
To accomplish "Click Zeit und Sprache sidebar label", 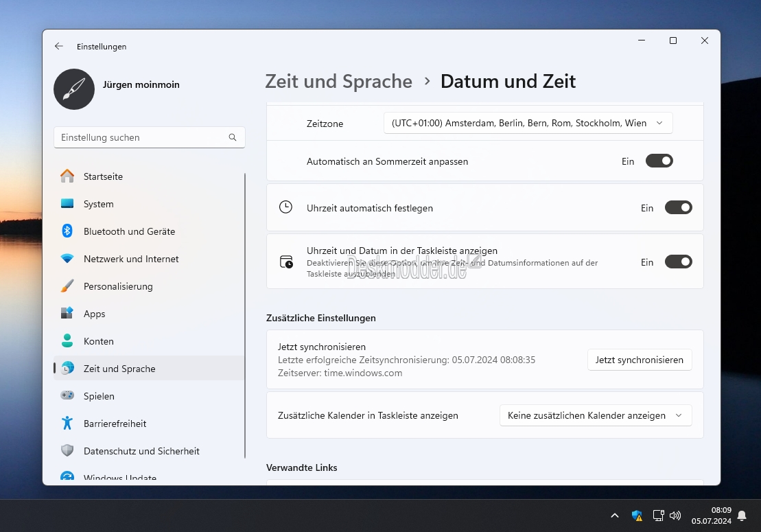I will point(119,369).
